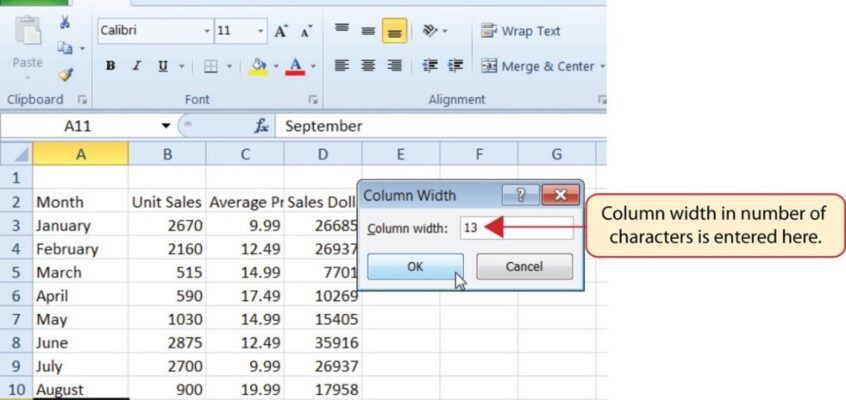Screen dimensions: 846x400
Task: Align text right in the cell
Action: pos(395,66)
